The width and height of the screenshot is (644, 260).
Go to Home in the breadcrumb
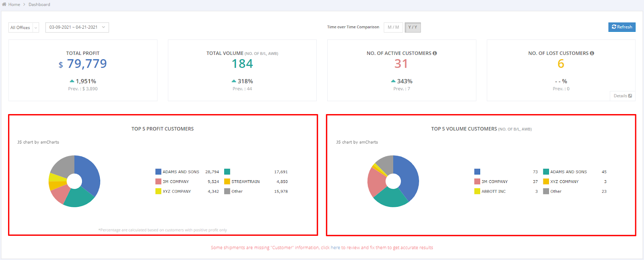(x=14, y=4)
